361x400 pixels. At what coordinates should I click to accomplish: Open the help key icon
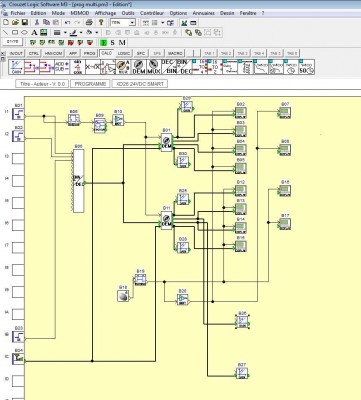[101, 22]
